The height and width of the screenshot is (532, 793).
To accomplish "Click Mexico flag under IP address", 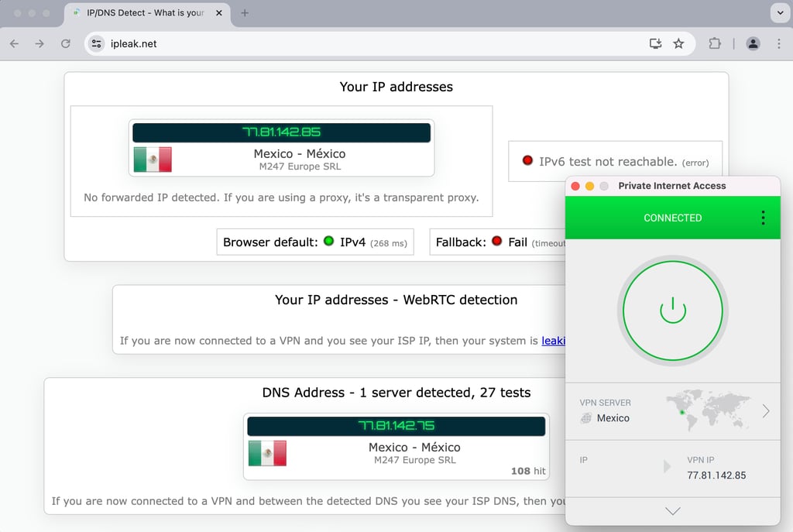I will click(153, 160).
